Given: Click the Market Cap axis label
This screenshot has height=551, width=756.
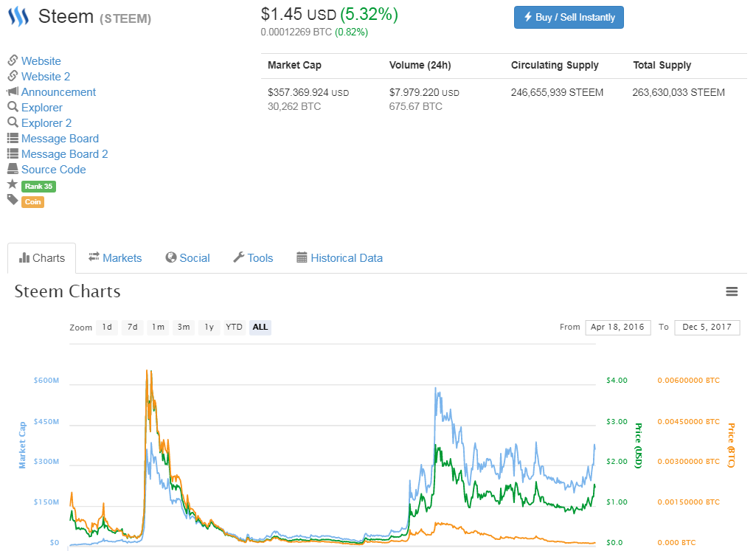Looking at the screenshot, I should click(x=22, y=445).
